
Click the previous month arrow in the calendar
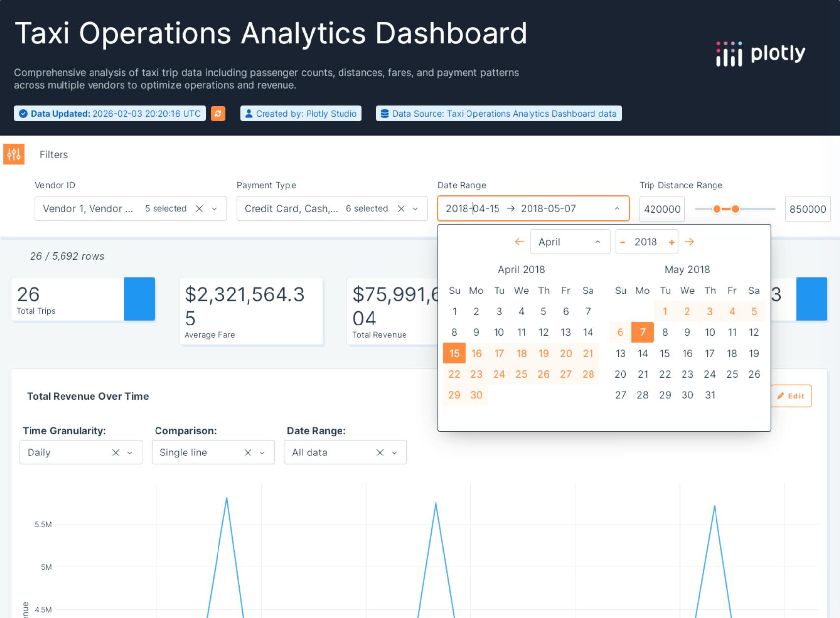[519, 242]
